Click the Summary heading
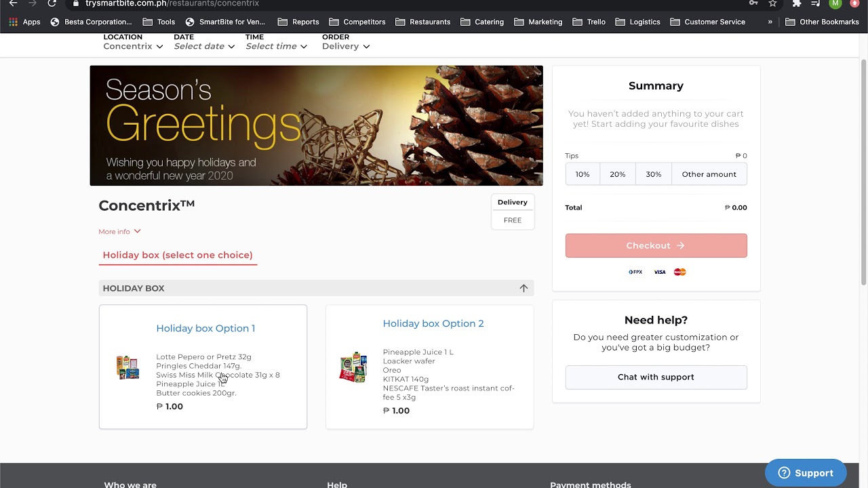The image size is (868, 488). coord(656,85)
